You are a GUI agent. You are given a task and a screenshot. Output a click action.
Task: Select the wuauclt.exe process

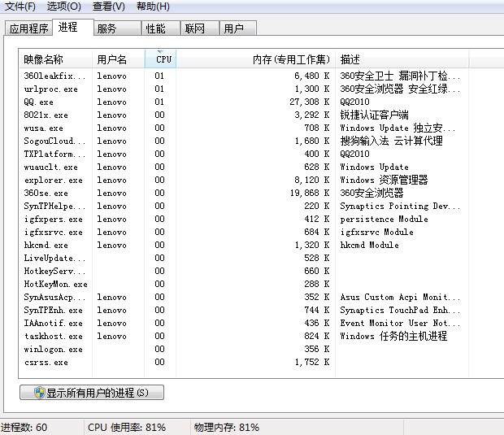243,167
